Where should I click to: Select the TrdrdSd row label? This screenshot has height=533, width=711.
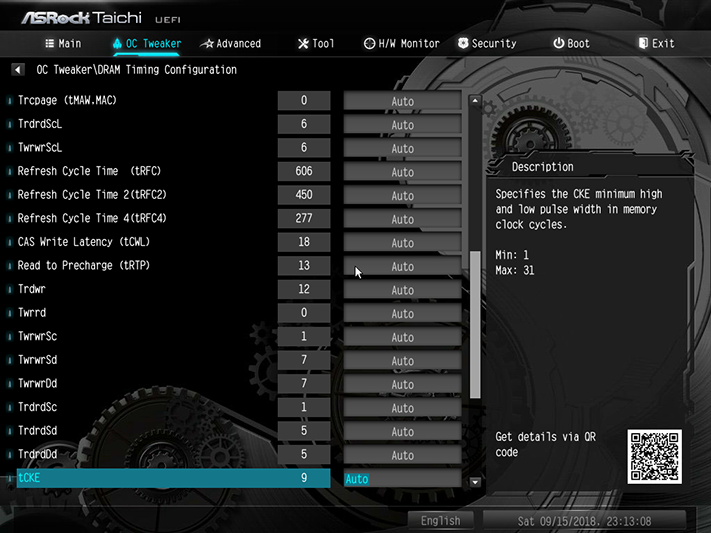pyautogui.click(x=37, y=430)
